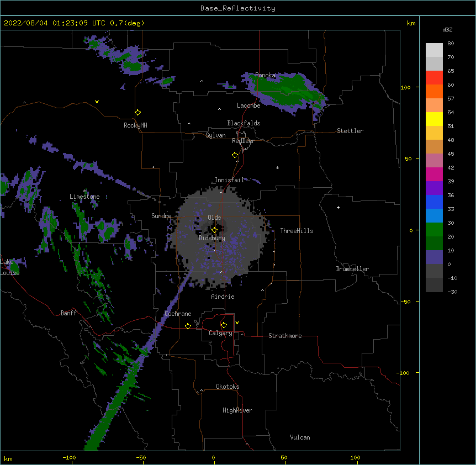This screenshot has width=476, height=465.
Task: Click the Drumheller label
Action: pos(352,269)
